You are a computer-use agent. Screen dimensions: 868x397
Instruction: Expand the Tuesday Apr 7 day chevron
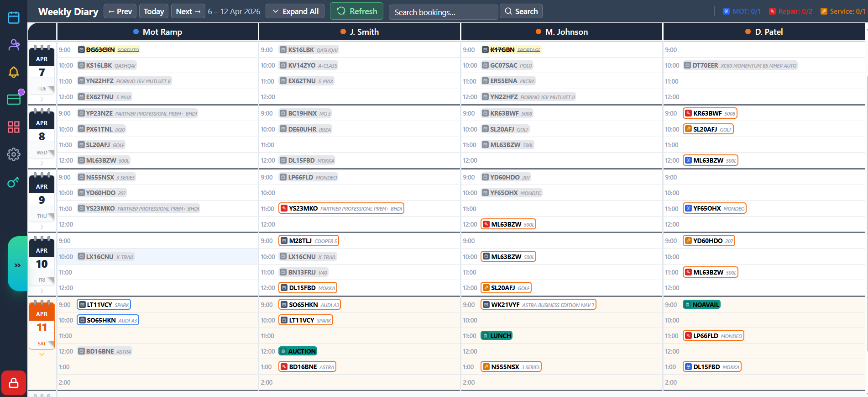tap(42, 99)
